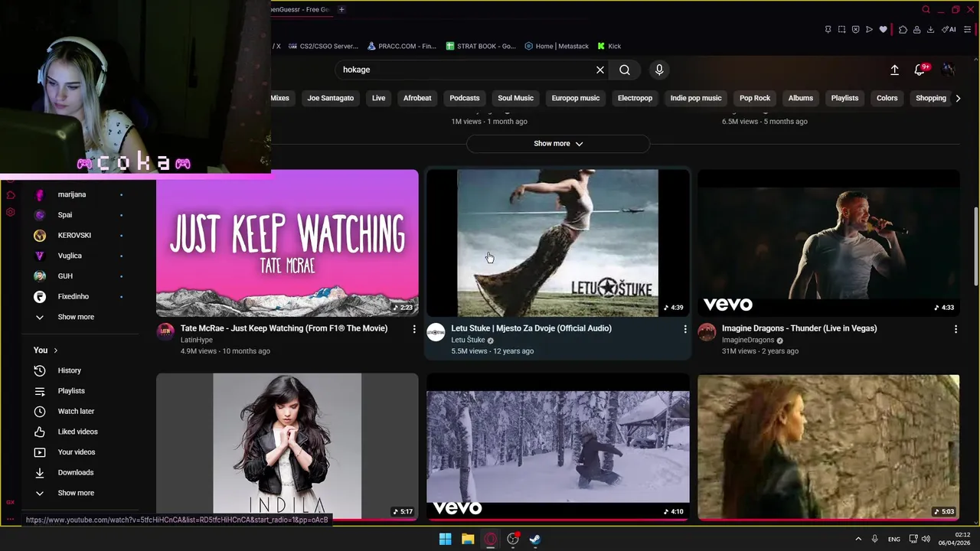The height and width of the screenshot is (551, 980).
Task: Select the Electropop filter chip
Action: click(x=635, y=98)
